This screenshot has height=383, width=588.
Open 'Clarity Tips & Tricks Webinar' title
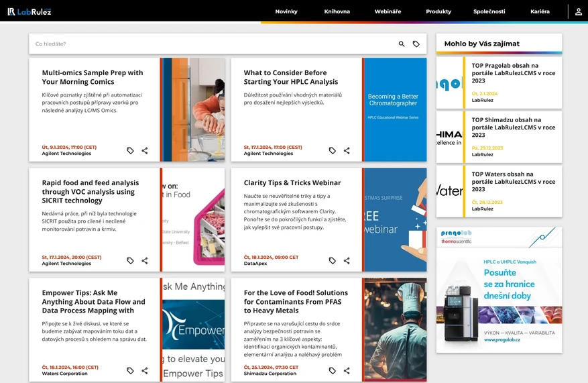coord(292,182)
